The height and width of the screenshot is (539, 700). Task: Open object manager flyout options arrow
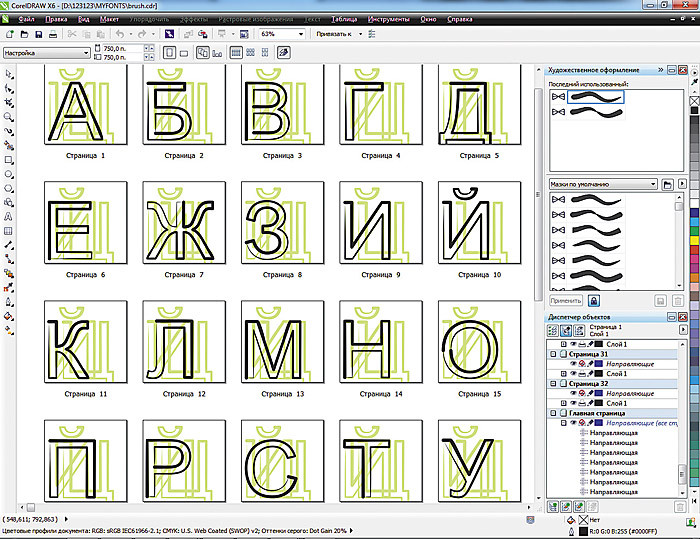(683, 330)
